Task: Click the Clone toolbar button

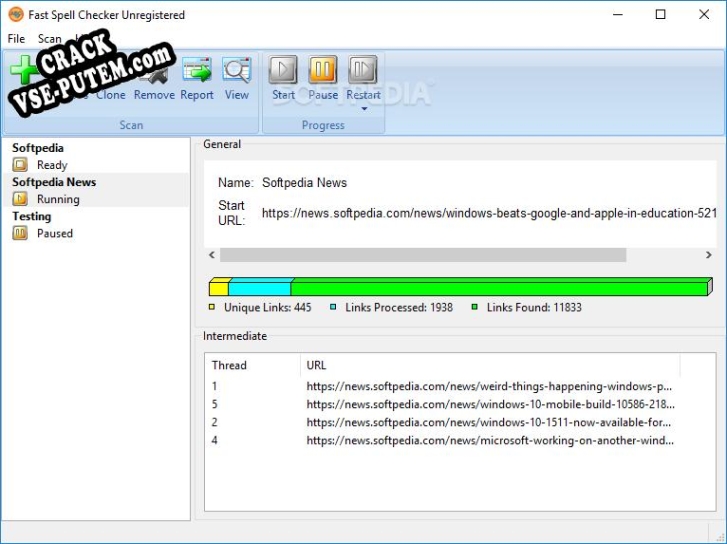Action: pyautogui.click(x=111, y=95)
